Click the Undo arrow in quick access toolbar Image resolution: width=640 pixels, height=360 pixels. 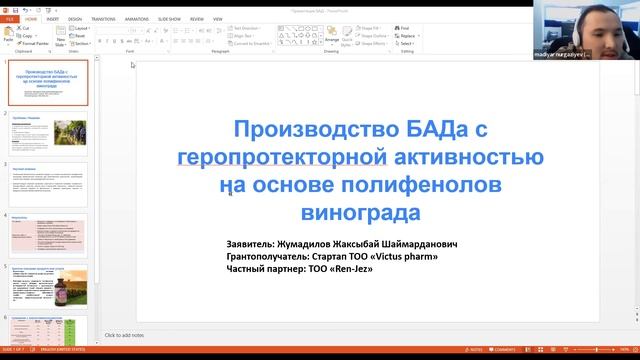click(x=25, y=10)
